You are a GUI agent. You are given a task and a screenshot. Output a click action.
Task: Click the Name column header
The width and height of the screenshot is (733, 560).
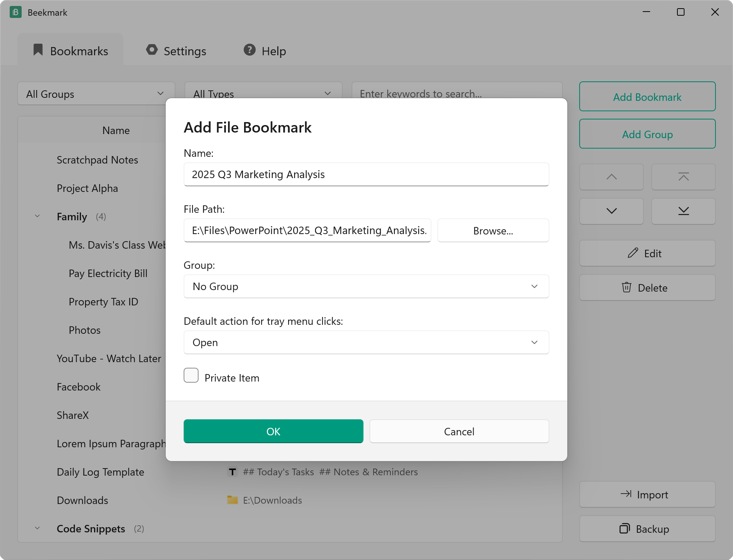point(116,130)
